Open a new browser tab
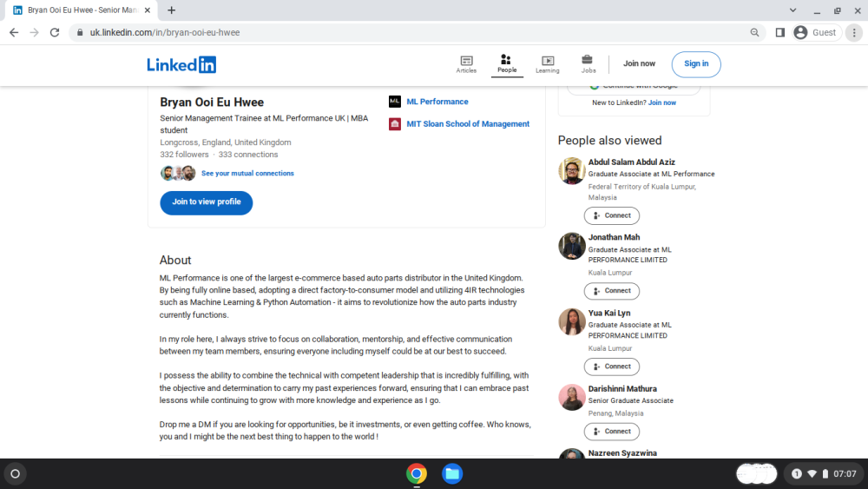Viewport: 868px width, 489px height. (172, 10)
